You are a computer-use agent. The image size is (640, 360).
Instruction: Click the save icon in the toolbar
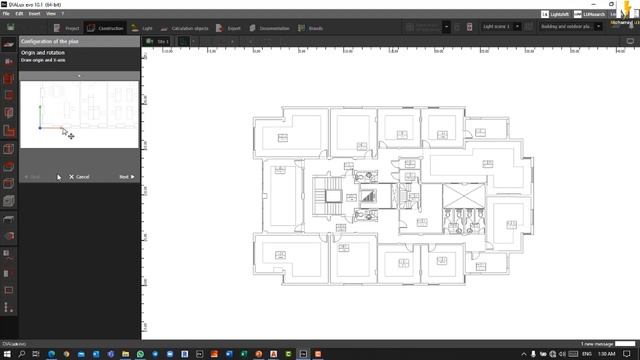tap(11, 27)
